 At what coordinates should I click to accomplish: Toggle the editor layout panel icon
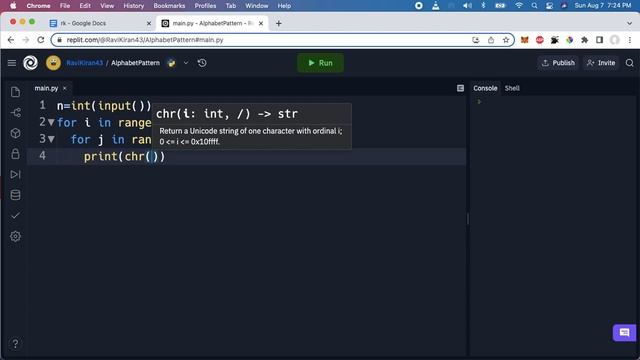tap(460, 88)
